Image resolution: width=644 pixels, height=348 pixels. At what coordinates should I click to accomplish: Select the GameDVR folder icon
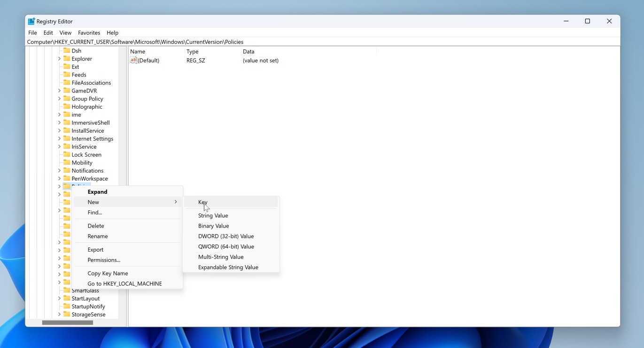click(x=67, y=90)
